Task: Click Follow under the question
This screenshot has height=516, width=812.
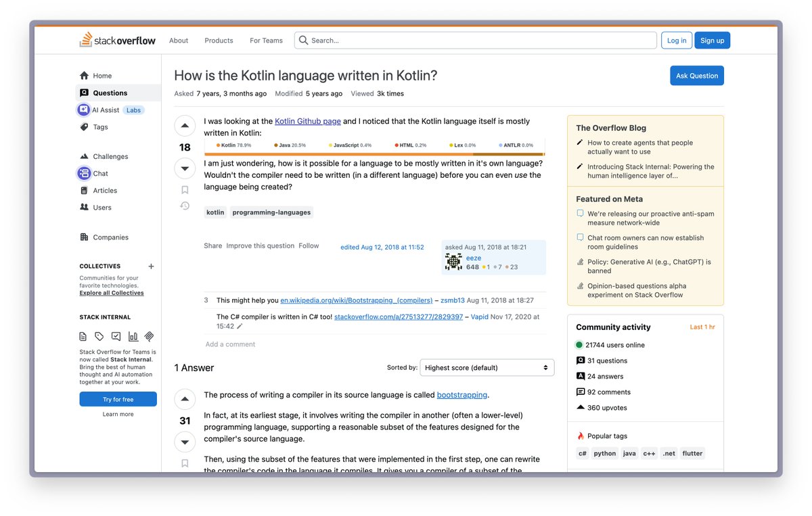Action: tap(309, 245)
